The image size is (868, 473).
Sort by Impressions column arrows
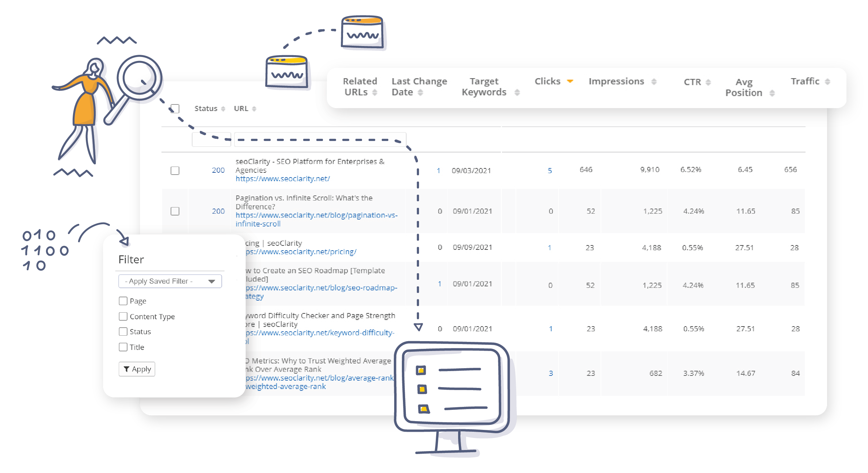(654, 82)
